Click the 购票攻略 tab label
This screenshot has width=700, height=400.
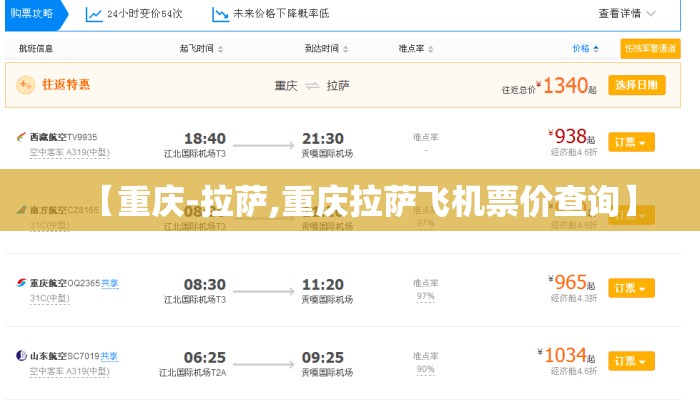[x=32, y=13]
